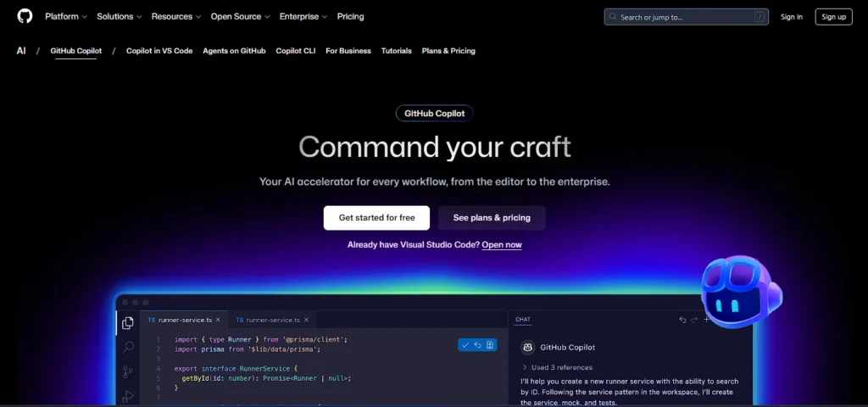Open Copilot CLI in the sub-navigation
The width and height of the screenshot is (868, 407).
[296, 51]
